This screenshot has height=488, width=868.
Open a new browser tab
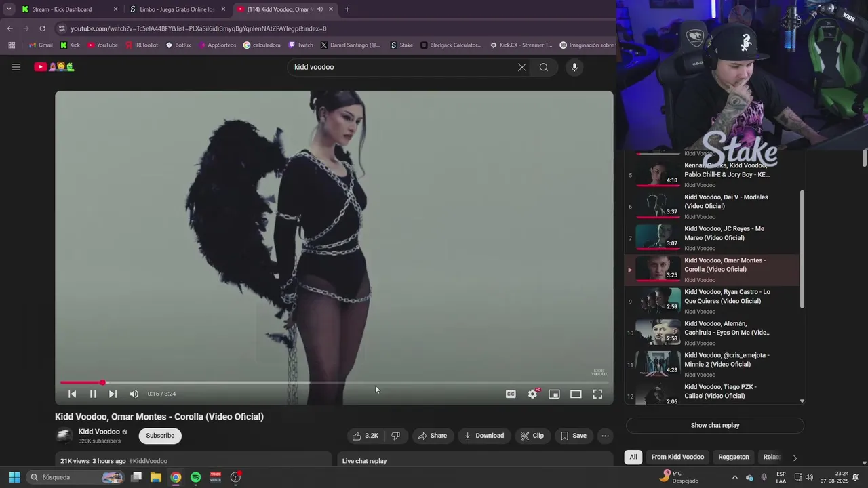point(347,9)
